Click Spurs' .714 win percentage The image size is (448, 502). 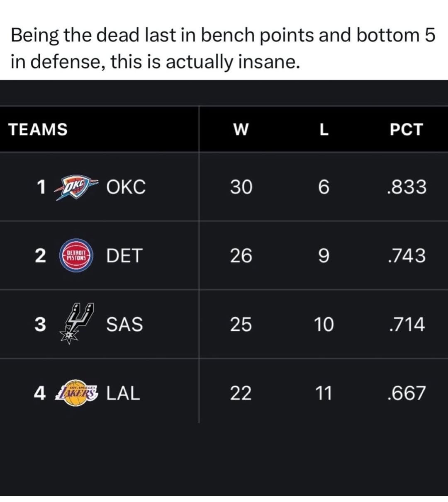click(406, 324)
